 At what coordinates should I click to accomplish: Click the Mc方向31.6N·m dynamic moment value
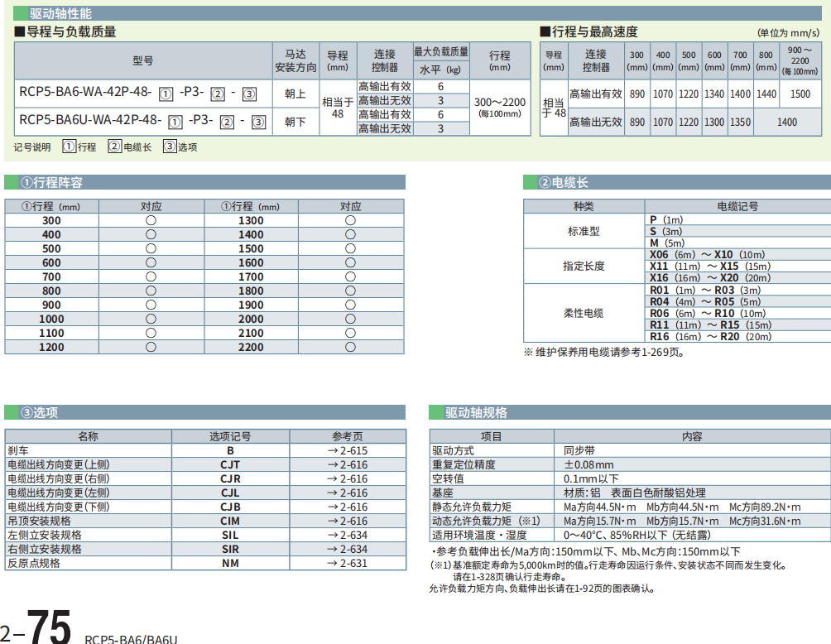click(765, 521)
